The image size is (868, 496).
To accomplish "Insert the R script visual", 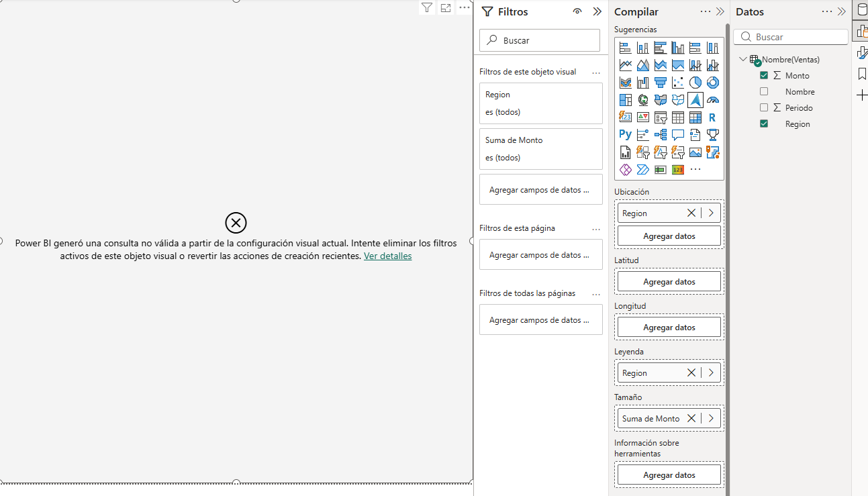I will (x=713, y=117).
